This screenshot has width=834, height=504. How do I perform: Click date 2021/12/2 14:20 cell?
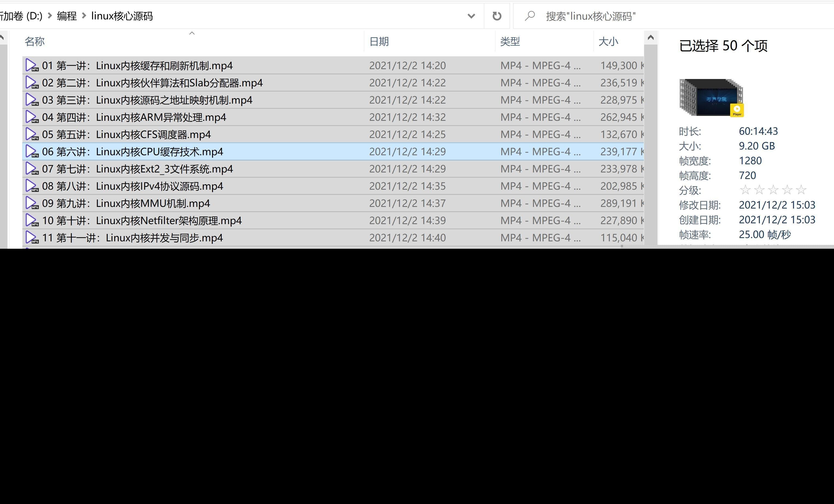tap(407, 65)
